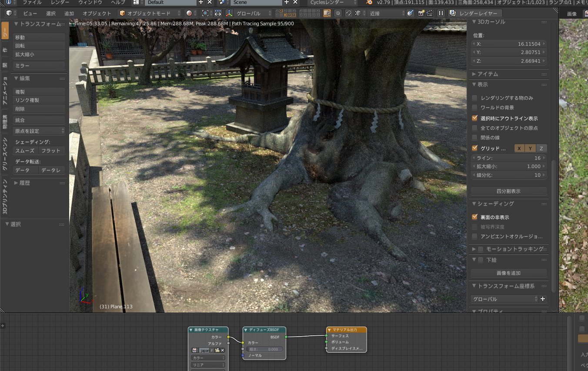Click the Blender logo icon in top bar
Screen dimensions: 588x371
point(369,2)
